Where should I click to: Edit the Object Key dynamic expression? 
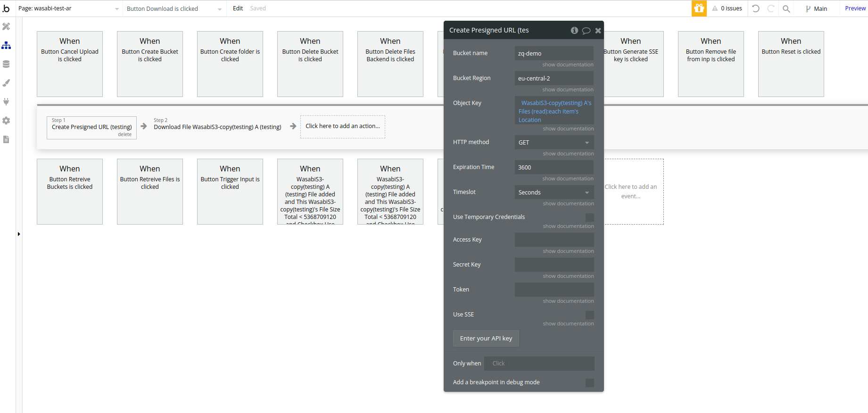click(554, 111)
